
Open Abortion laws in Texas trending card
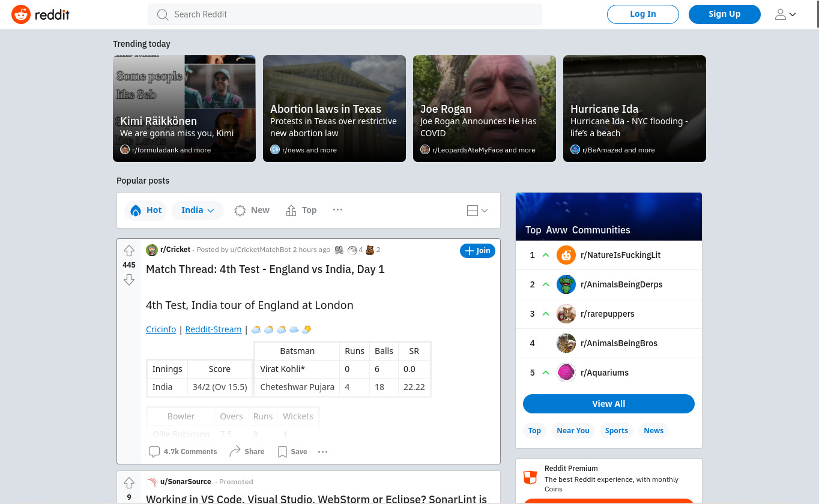point(334,109)
